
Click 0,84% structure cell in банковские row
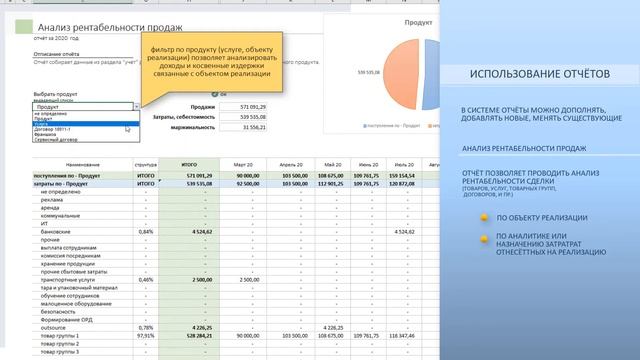pyautogui.click(x=146, y=231)
